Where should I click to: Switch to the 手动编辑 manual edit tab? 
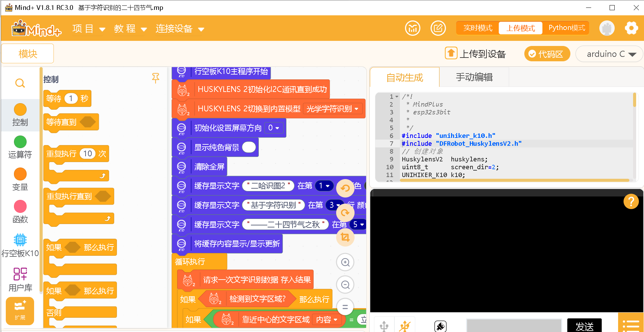point(474,77)
